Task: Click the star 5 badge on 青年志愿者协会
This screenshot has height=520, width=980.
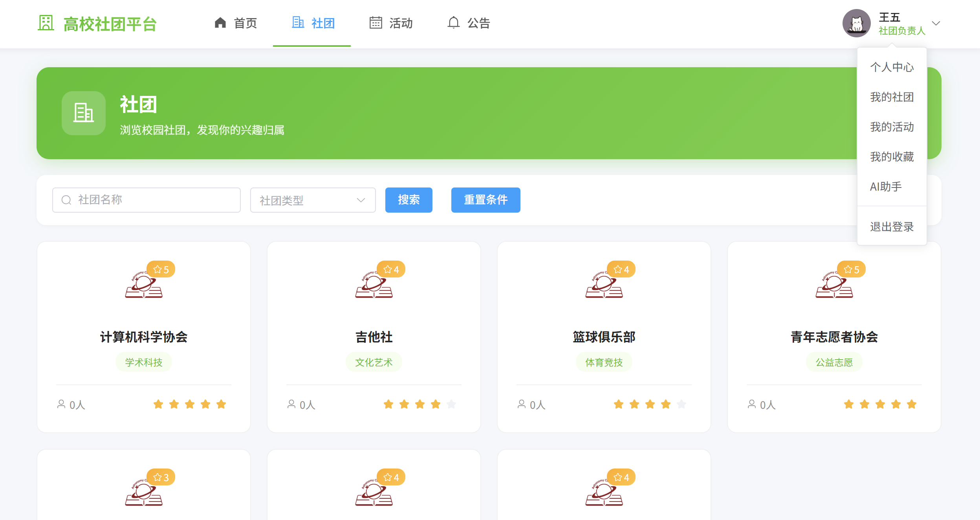Action: click(x=852, y=269)
